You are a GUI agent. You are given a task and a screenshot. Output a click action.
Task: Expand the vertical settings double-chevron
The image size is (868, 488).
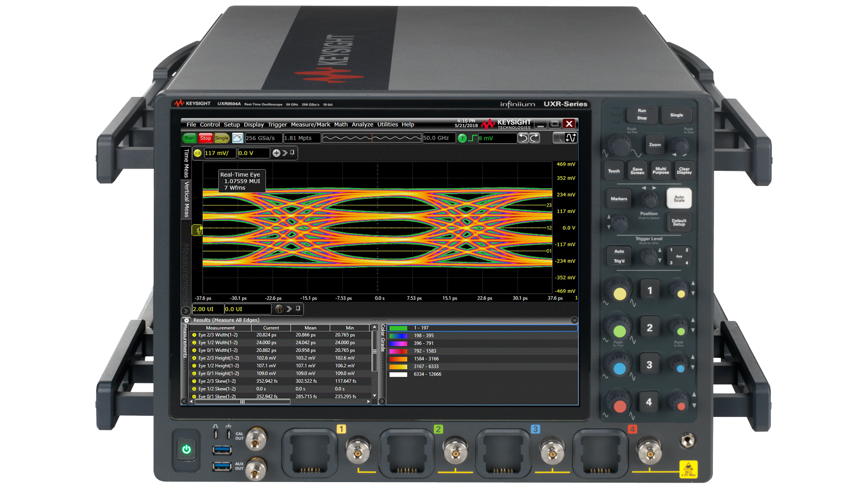285,153
